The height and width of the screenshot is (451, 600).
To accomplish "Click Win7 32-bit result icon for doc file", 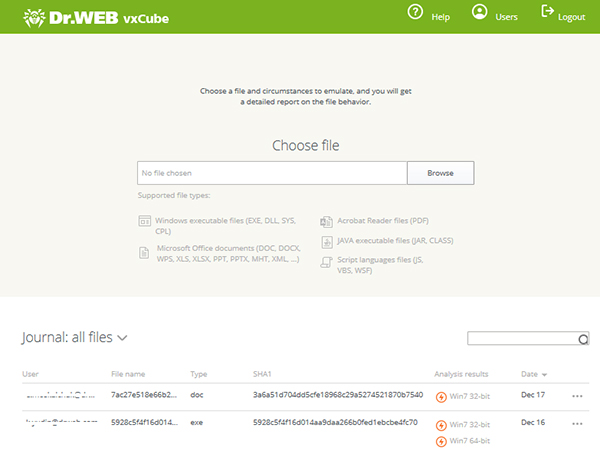I will point(441,396).
